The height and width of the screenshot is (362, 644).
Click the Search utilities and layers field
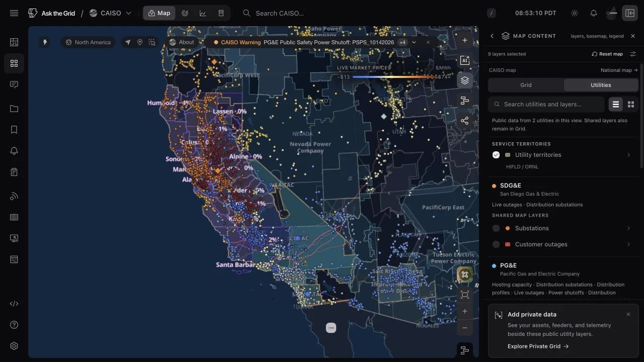click(x=546, y=104)
